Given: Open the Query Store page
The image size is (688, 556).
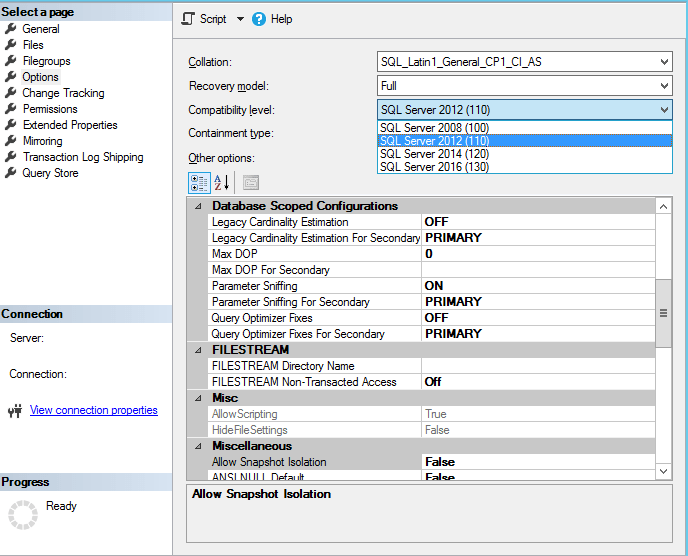Looking at the screenshot, I should 50,173.
